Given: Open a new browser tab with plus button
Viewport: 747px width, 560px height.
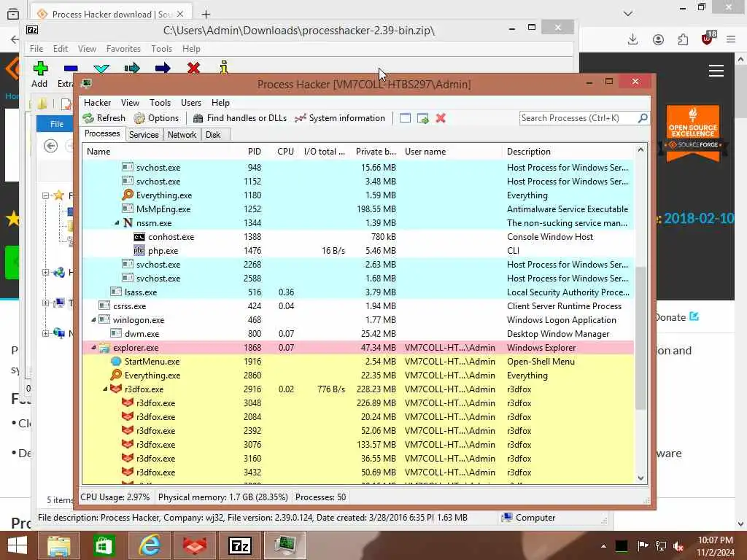Looking at the screenshot, I should pos(206,15).
